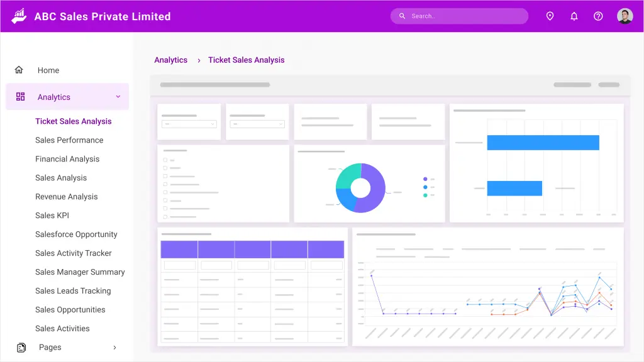Image resolution: width=644 pixels, height=362 pixels.
Task: Focus the Search input field
Action: click(459, 16)
